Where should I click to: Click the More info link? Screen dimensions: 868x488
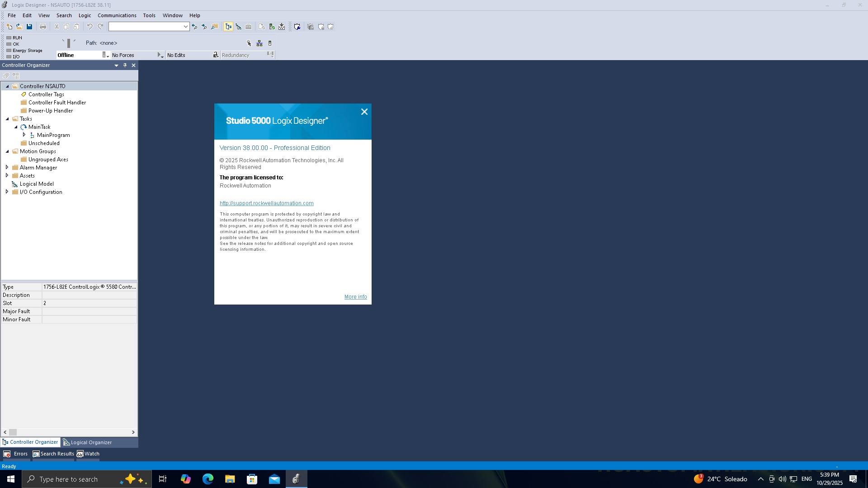coord(355,297)
